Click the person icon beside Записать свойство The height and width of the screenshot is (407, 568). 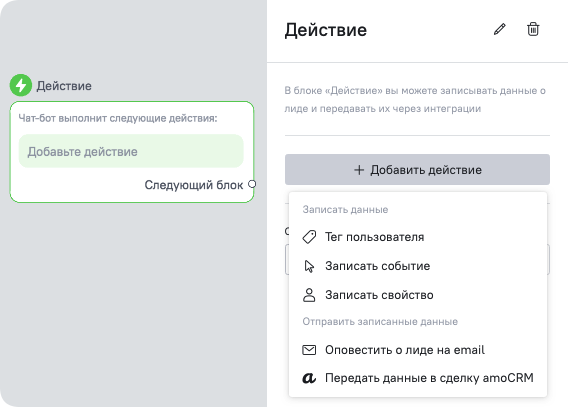[x=309, y=295]
